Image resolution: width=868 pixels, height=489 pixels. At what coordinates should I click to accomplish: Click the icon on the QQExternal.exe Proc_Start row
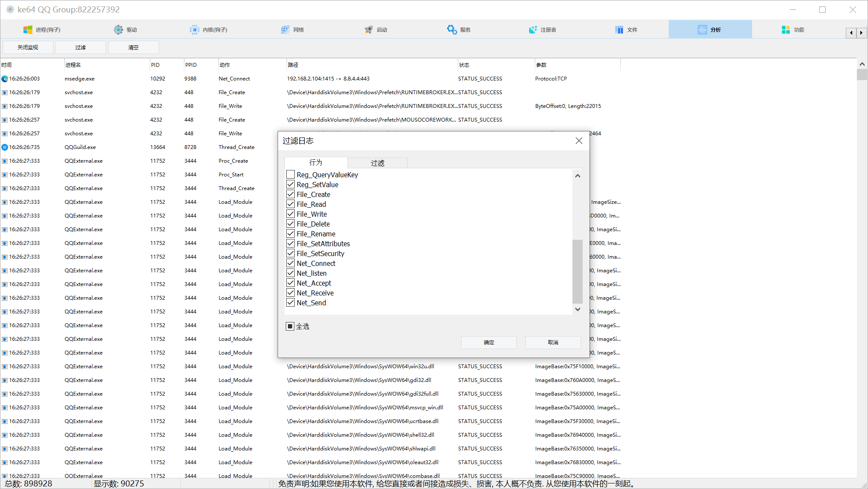point(5,175)
